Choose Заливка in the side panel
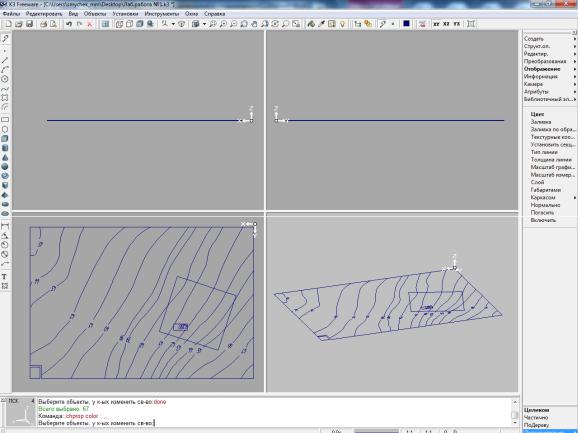This screenshot has width=578, height=433. [541, 122]
